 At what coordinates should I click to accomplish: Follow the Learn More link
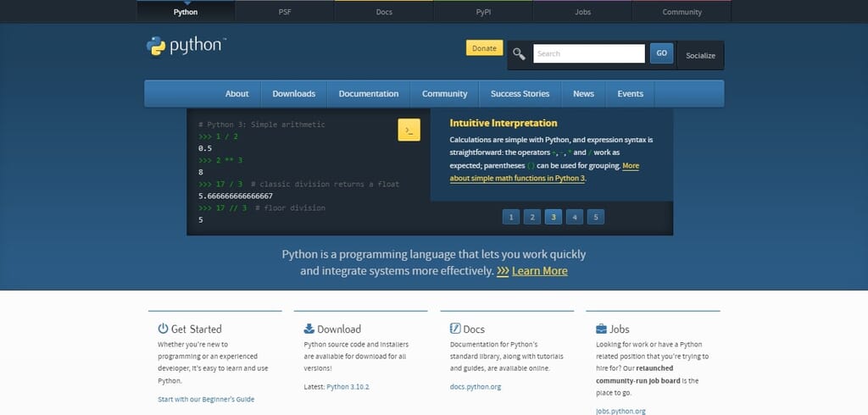(540, 271)
